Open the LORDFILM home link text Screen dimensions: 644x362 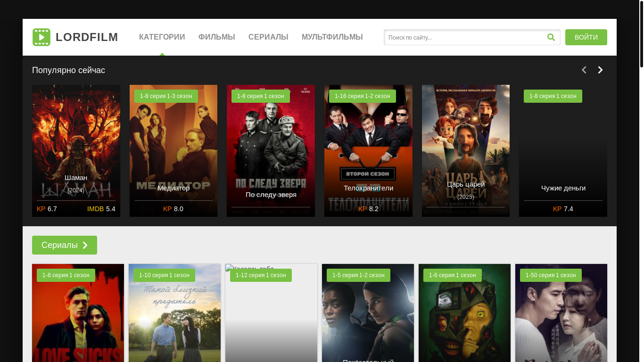(x=87, y=37)
